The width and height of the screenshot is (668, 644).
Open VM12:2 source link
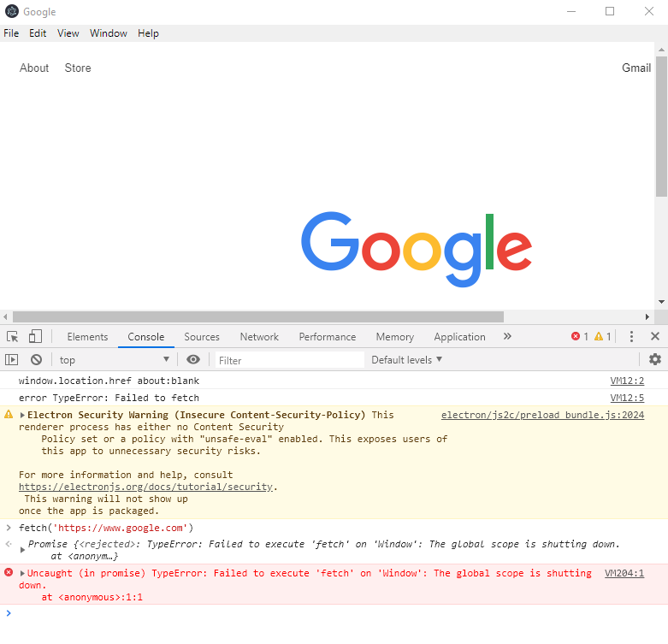click(x=627, y=381)
